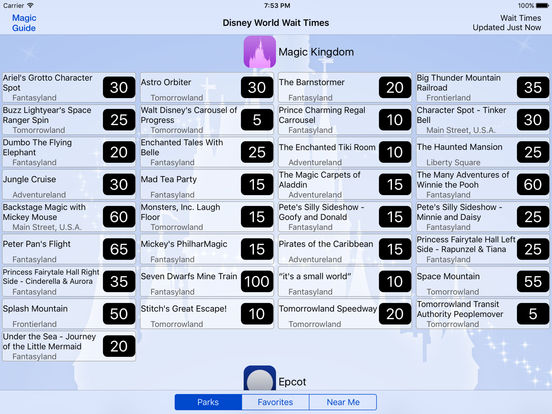Tap Splash Mountain's 50 wait badge
Screen dimensions: 552x414
pyautogui.click(x=119, y=314)
